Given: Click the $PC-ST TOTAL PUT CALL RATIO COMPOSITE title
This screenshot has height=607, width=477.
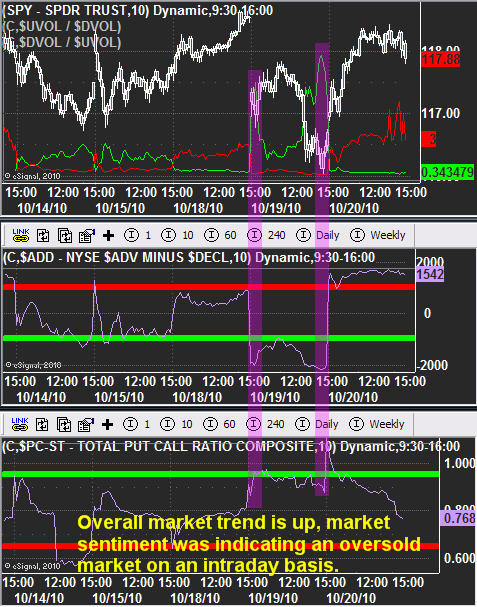Looking at the screenshot, I should (231, 446).
